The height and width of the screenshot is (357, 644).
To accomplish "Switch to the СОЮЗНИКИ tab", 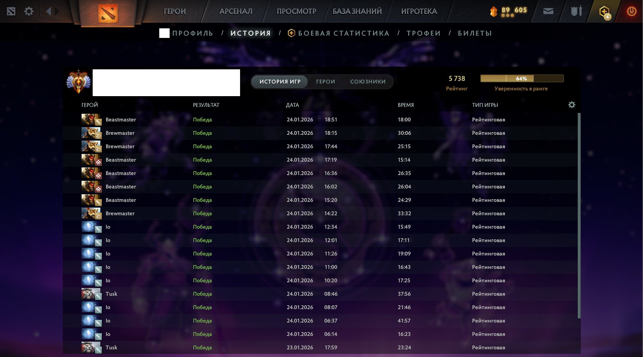I will 368,82.
